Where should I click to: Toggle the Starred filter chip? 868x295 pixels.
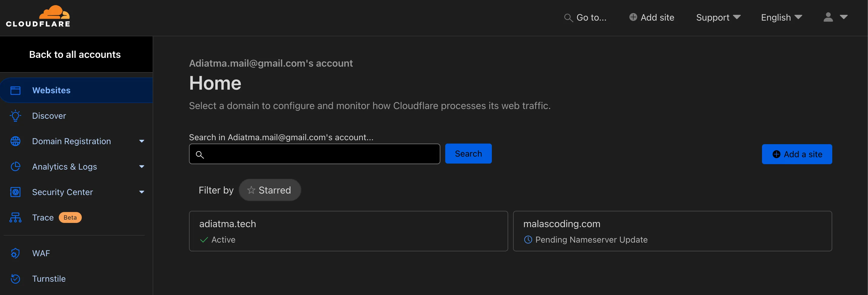pyautogui.click(x=270, y=190)
